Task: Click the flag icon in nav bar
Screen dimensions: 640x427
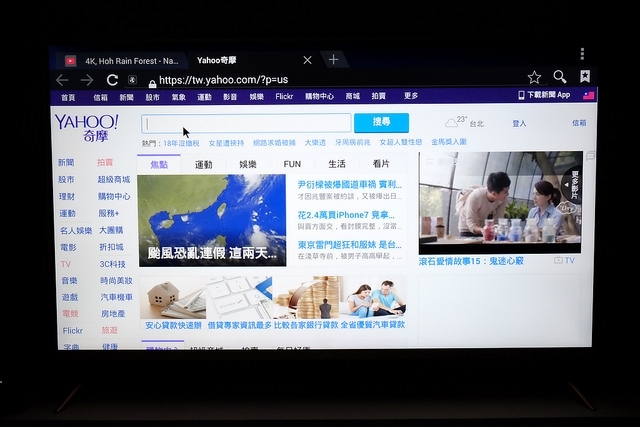Action: [x=589, y=96]
